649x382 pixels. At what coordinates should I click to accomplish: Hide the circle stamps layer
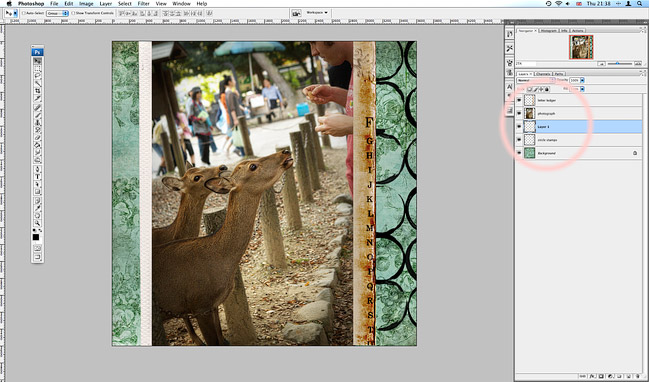point(519,140)
